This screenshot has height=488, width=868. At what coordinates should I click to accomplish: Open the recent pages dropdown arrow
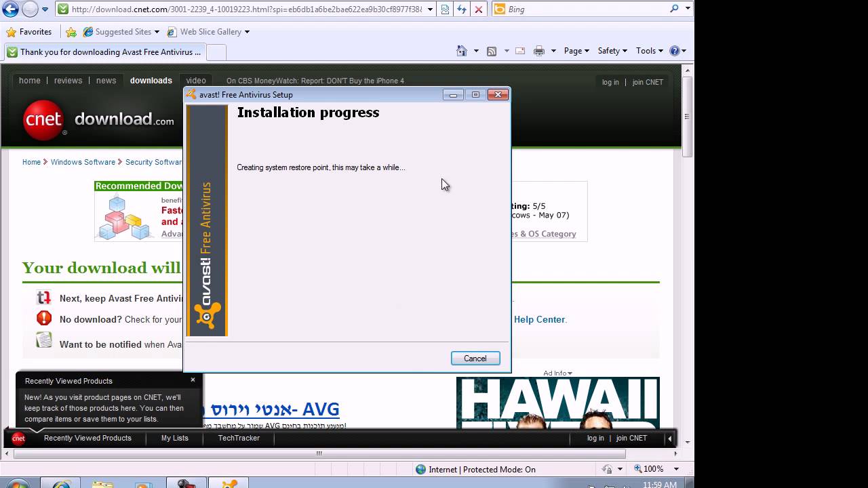click(45, 9)
